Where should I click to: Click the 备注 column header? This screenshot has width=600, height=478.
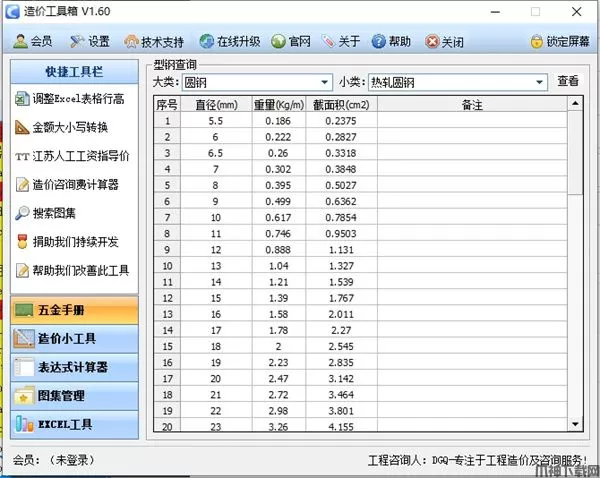click(x=472, y=104)
